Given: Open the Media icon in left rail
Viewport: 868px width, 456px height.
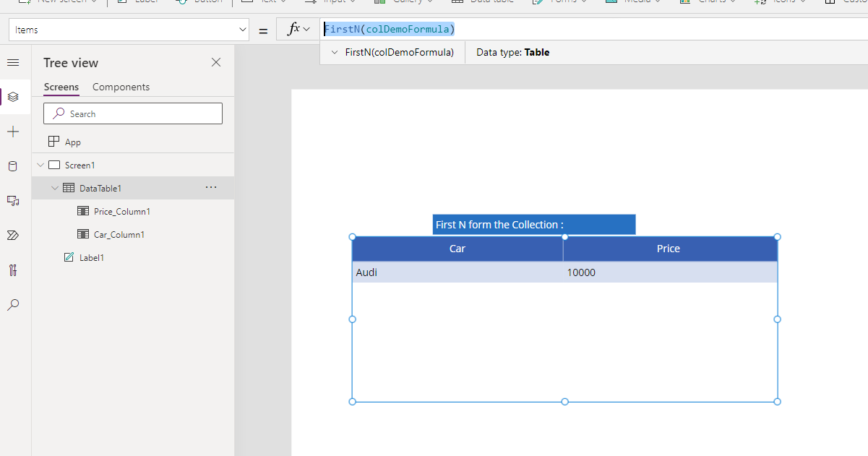Looking at the screenshot, I should pos(13,201).
